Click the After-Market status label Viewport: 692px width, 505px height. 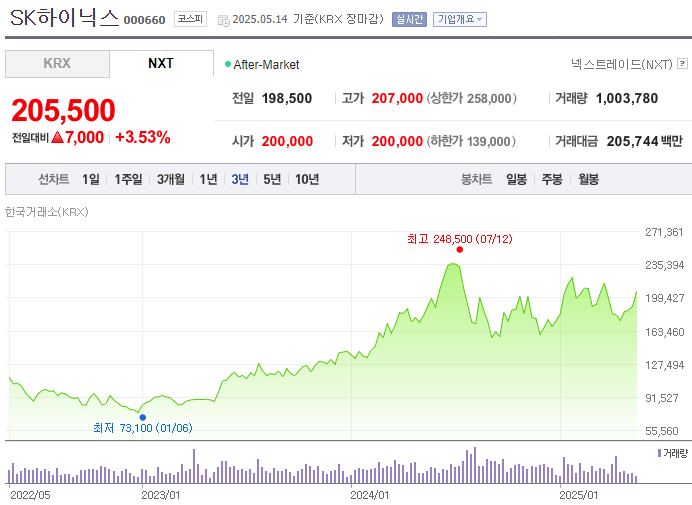[x=266, y=65]
